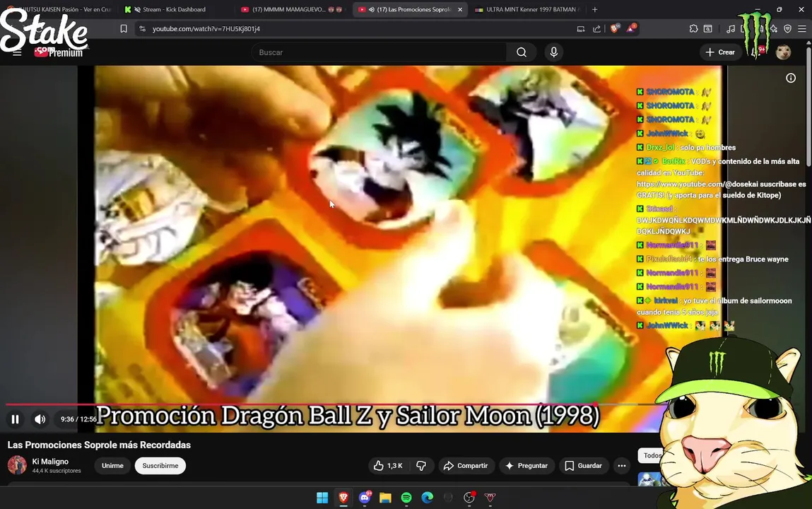Mute the video with speaker icon
Screen dimensions: 812x509
[x=40, y=419]
